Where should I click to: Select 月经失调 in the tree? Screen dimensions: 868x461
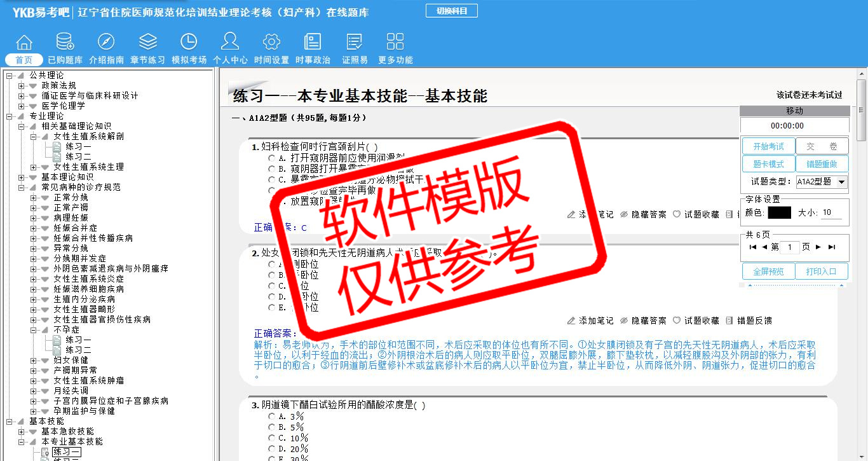(71, 391)
